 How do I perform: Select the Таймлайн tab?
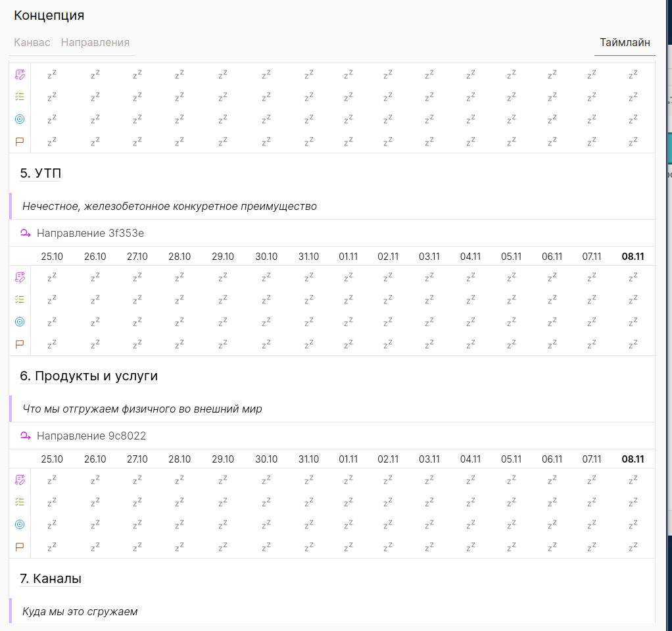coord(625,42)
